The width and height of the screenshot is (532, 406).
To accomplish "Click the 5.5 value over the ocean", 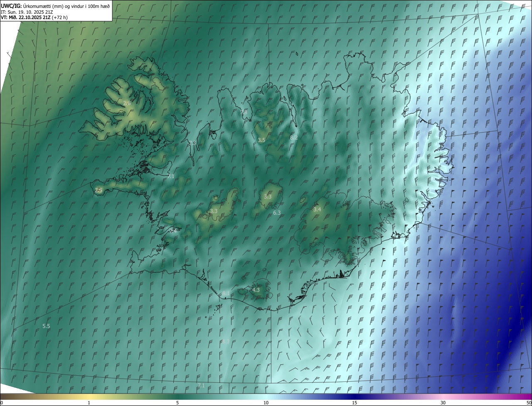I will 46,326.
